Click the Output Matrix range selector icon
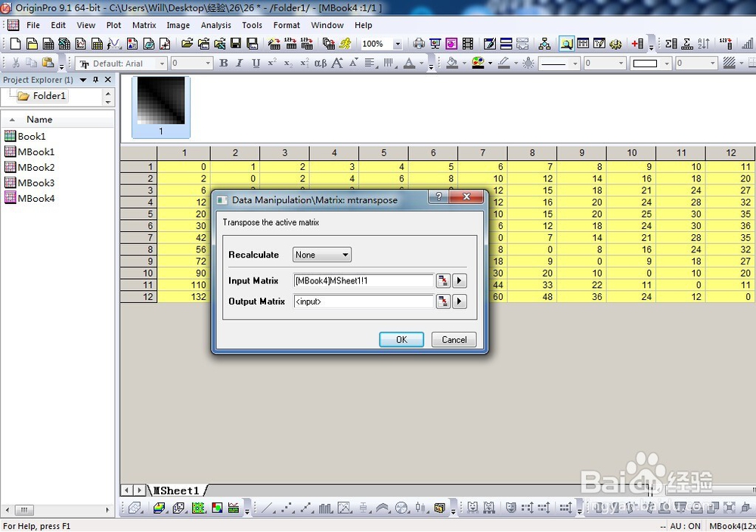The image size is (756, 532). [442, 302]
